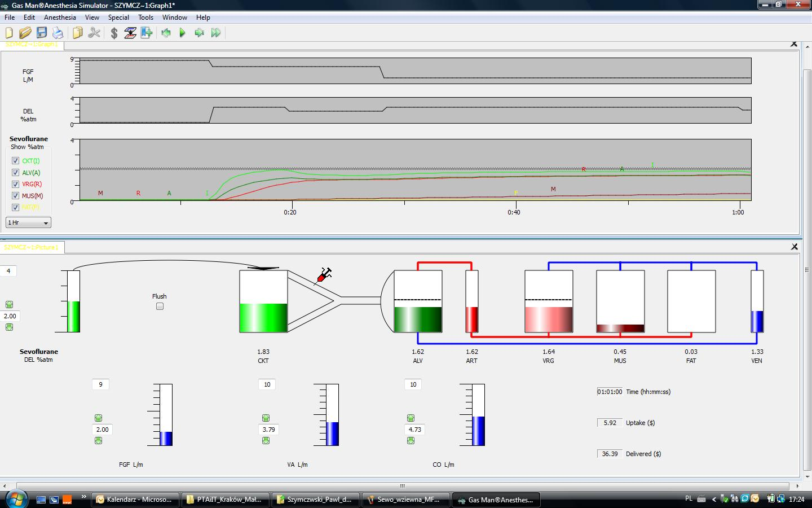The height and width of the screenshot is (508, 812).
Task: Check the Flush checkbox
Action: tap(160, 306)
